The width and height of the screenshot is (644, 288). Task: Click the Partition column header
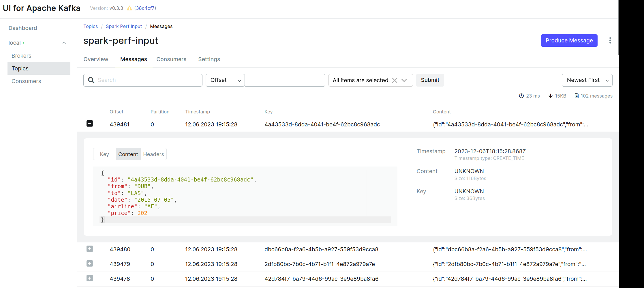pos(160,112)
